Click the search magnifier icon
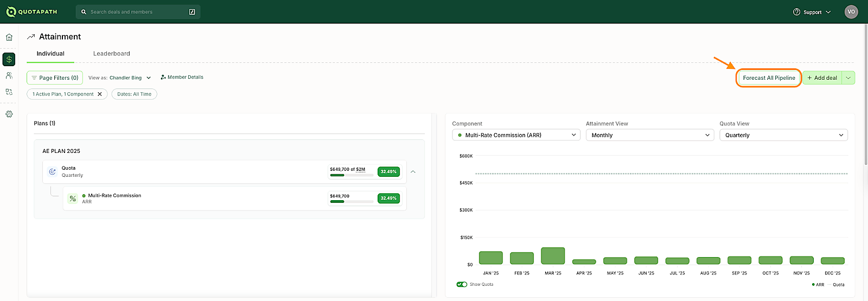The image size is (868, 301). [x=84, y=12]
